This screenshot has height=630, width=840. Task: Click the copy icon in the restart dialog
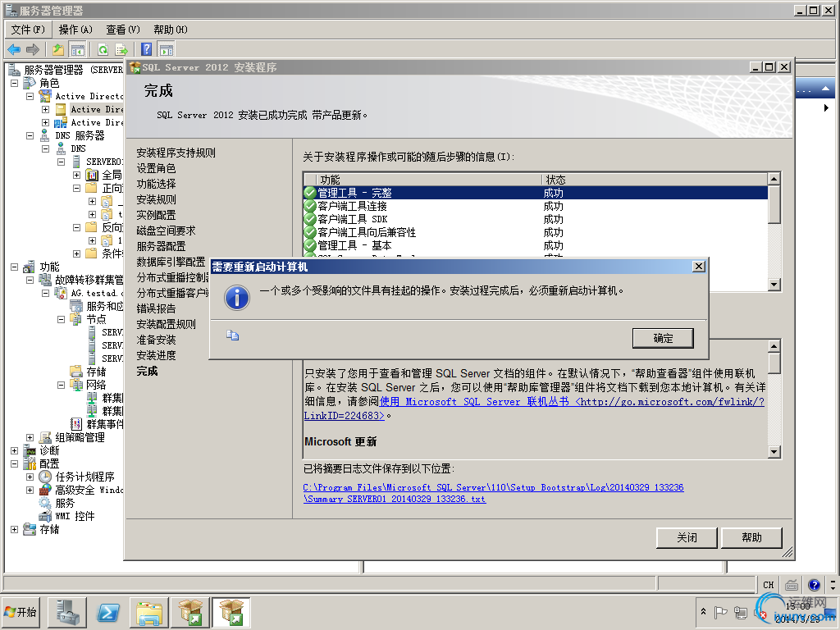(232, 336)
